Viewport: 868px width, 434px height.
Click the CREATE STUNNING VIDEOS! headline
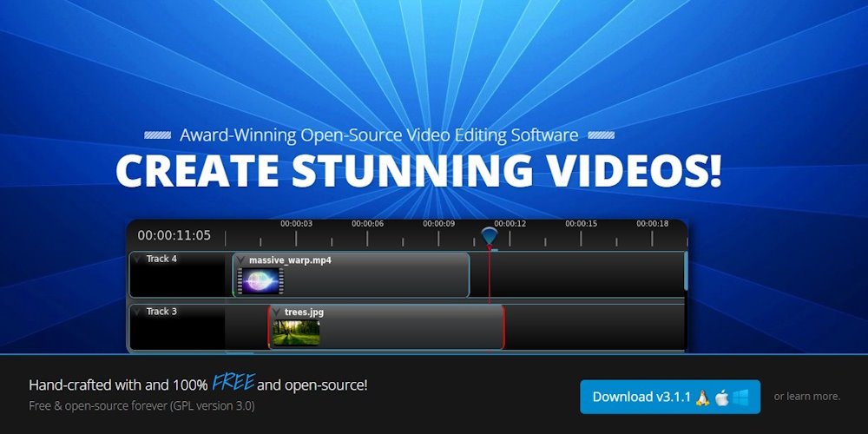(x=419, y=170)
